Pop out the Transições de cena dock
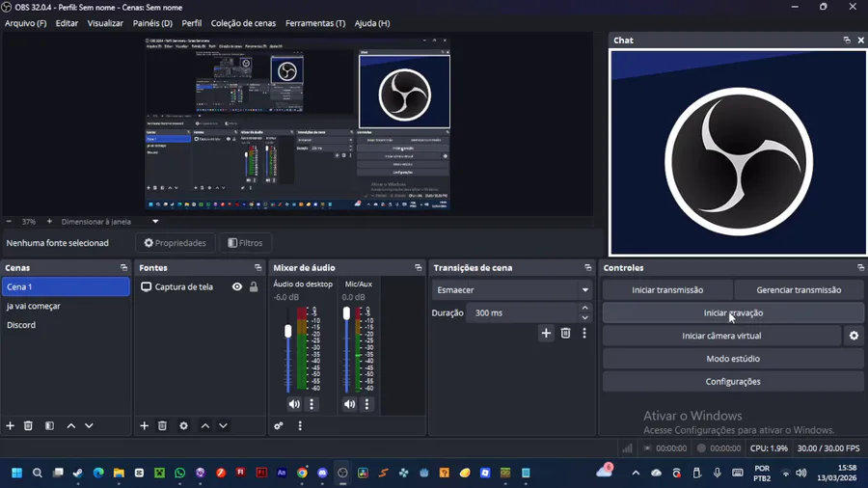Screen dimensions: 868x488 click(x=588, y=268)
